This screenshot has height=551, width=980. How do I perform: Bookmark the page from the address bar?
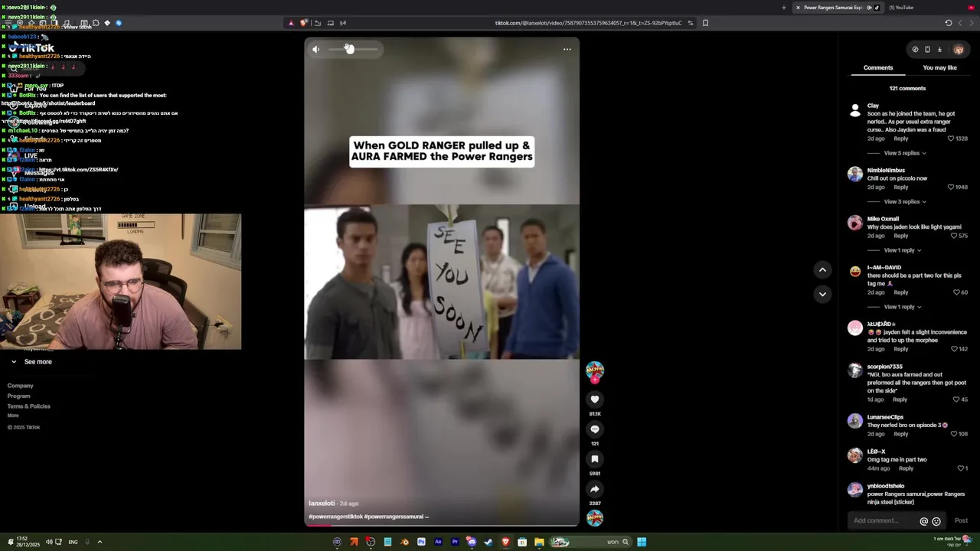pyautogui.click(x=705, y=23)
